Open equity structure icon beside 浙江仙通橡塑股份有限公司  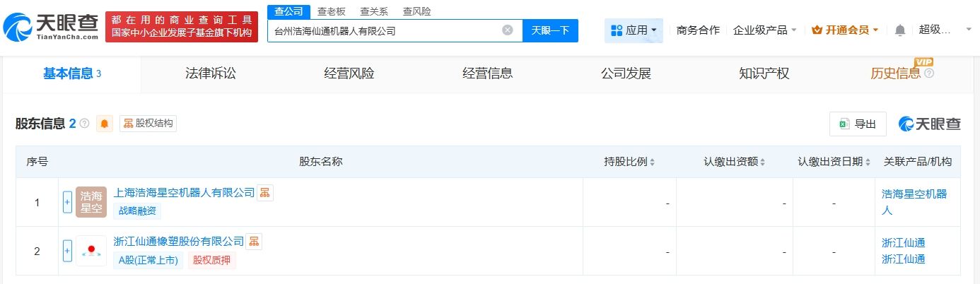tap(254, 242)
